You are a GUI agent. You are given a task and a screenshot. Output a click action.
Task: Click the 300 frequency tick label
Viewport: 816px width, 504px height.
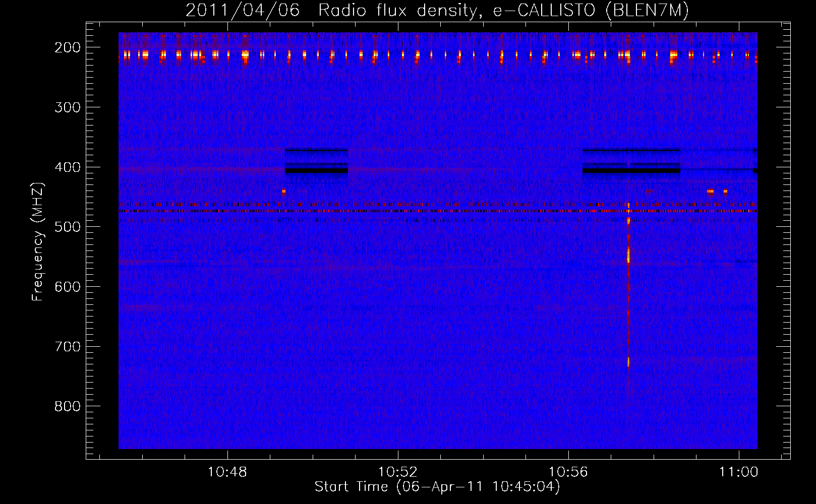point(67,107)
